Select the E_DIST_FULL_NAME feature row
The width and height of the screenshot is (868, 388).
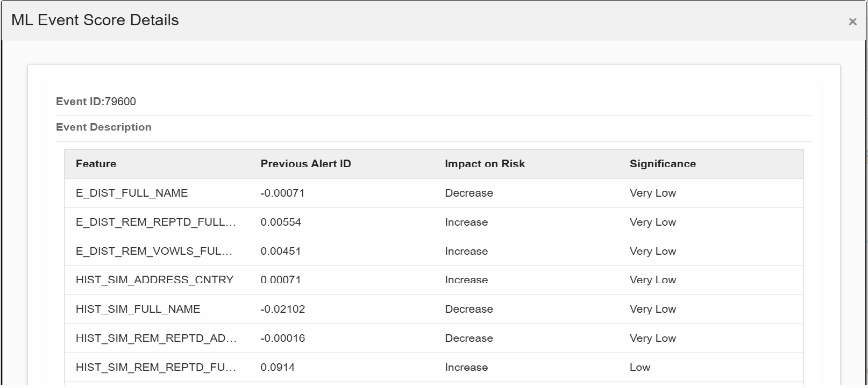434,193
